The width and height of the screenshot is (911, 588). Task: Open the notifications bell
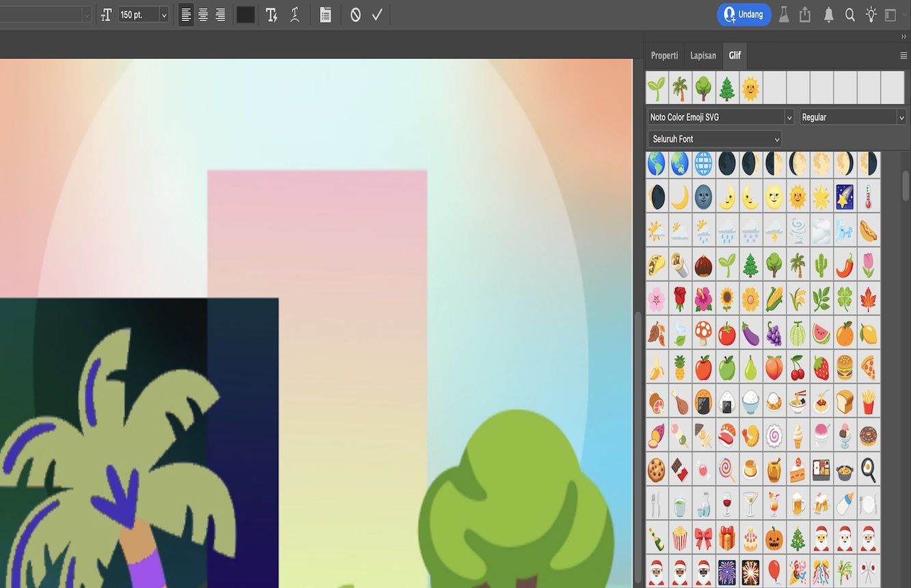pyautogui.click(x=828, y=14)
